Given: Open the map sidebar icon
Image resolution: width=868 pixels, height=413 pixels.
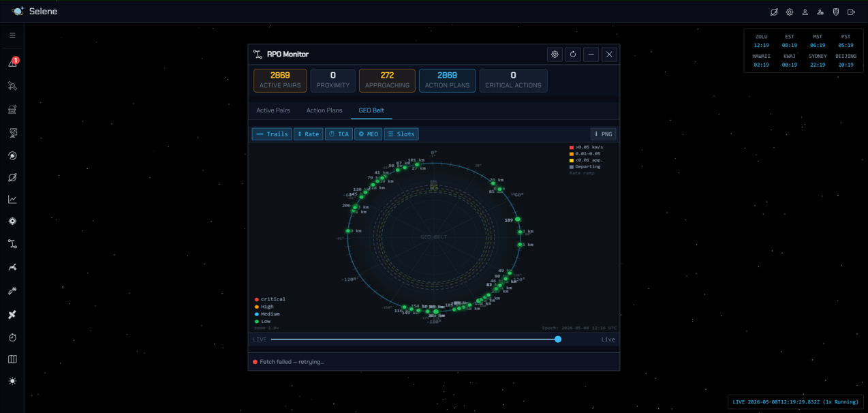Looking at the screenshot, I should coord(12,359).
